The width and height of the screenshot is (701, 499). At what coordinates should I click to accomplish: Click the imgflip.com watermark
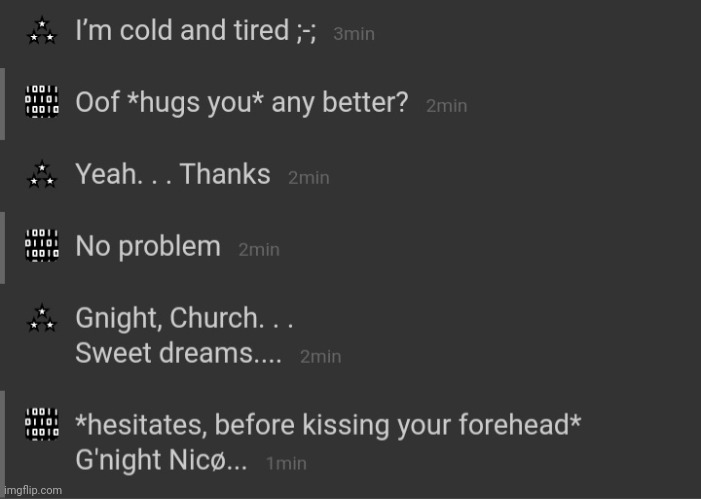click(x=32, y=490)
